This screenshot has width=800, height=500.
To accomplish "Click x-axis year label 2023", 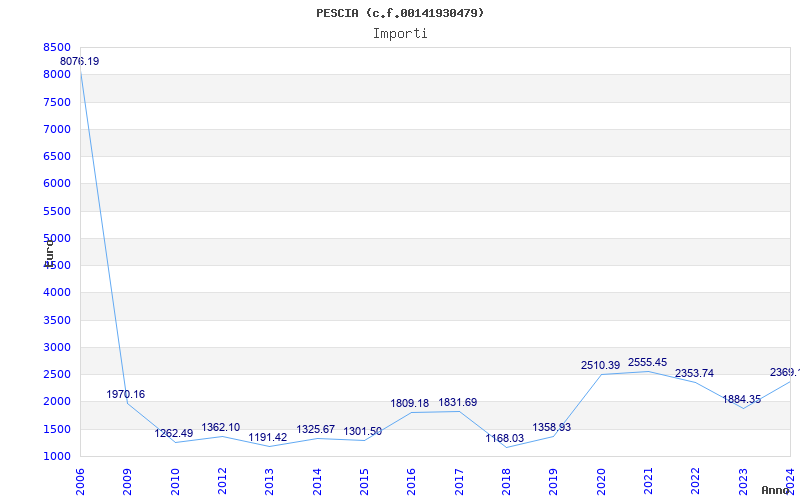I will (743, 482).
